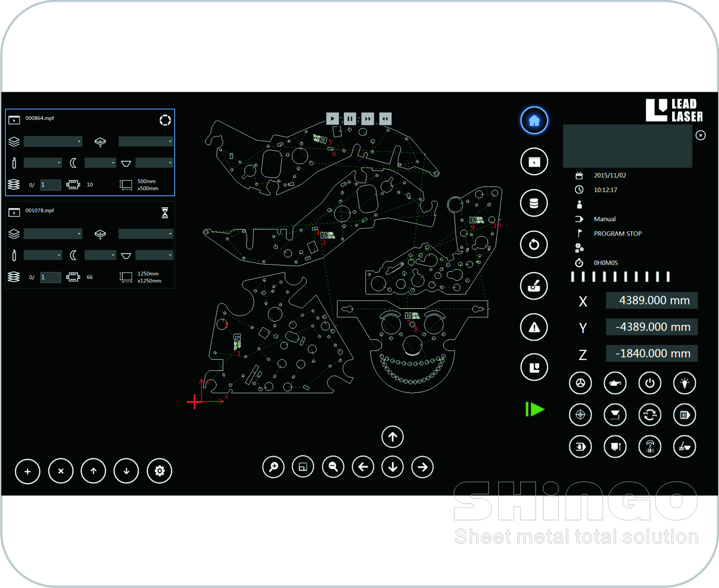
Task: Add a new job with the plus button
Action: (28, 471)
